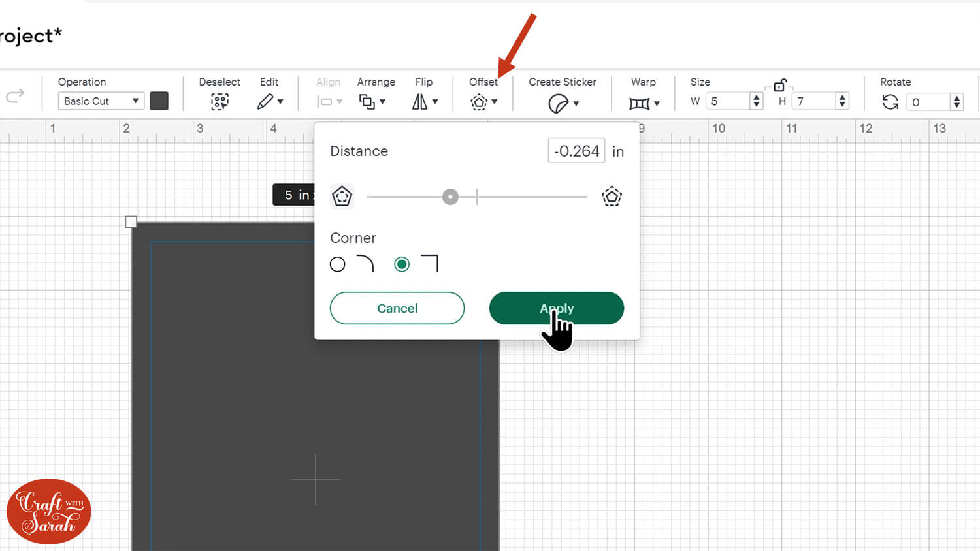Viewport: 980px width, 551px height.
Task: Open the Create Sticker tool
Action: (558, 103)
